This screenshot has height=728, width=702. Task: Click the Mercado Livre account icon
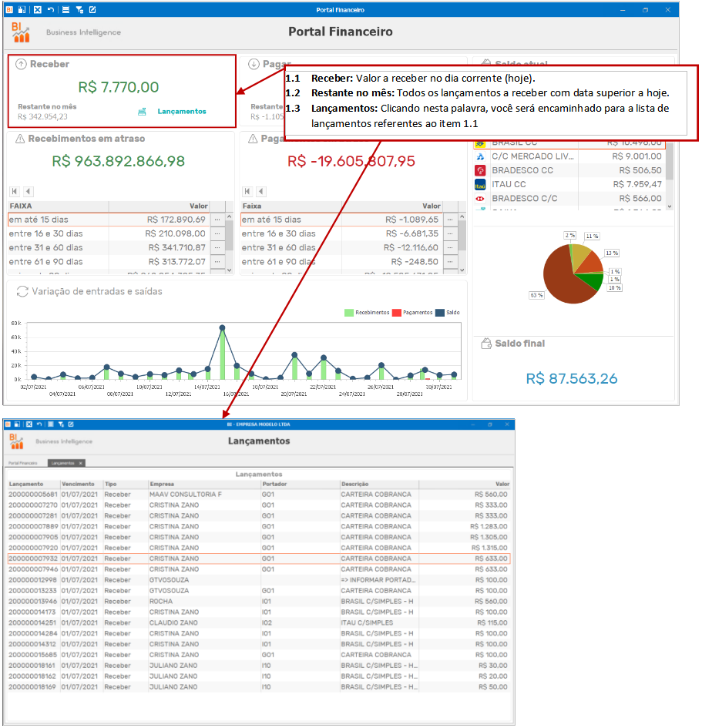point(480,156)
